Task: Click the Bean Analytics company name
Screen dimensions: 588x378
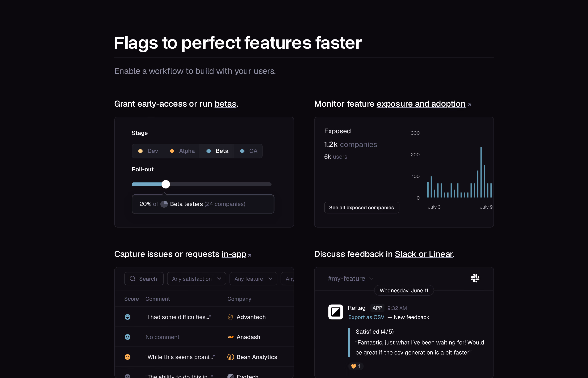Action: click(257, 357)
